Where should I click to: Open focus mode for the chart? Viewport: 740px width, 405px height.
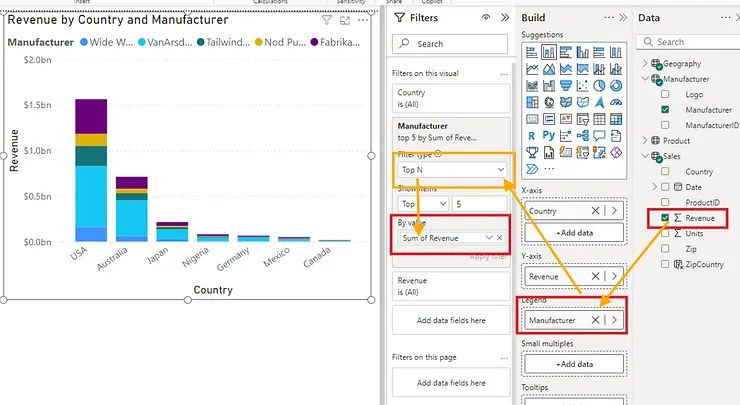[x=345, y=20]
